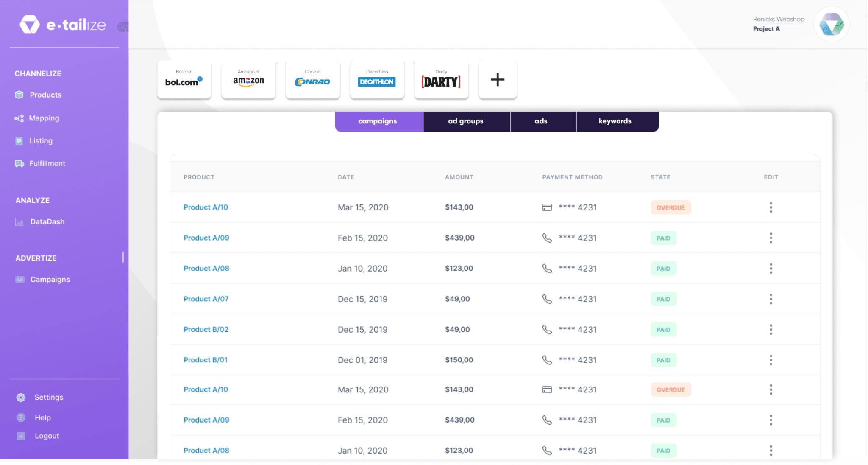Collapse the sidebar with the toggle handle
Screen dimensions: 868x465
coord(123,27)
